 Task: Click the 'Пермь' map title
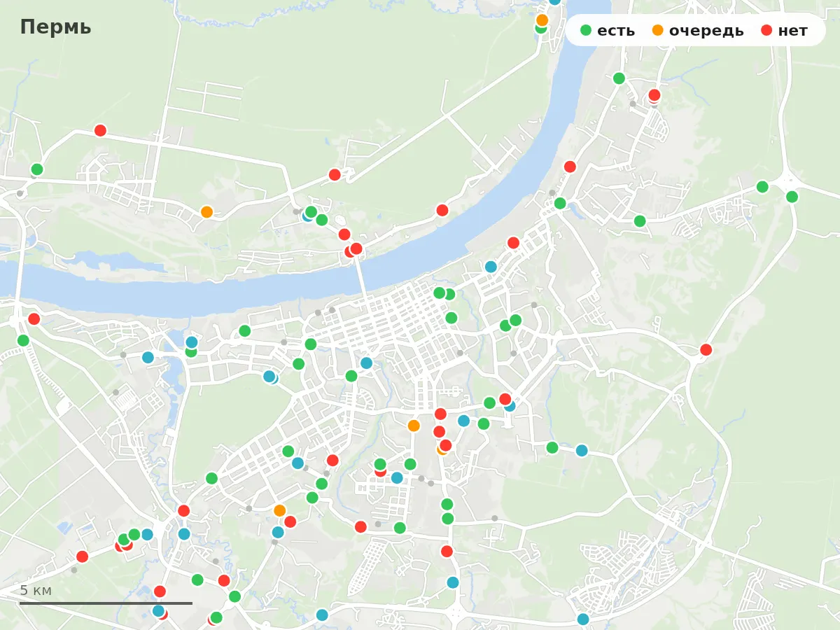[x=55, y=27]
